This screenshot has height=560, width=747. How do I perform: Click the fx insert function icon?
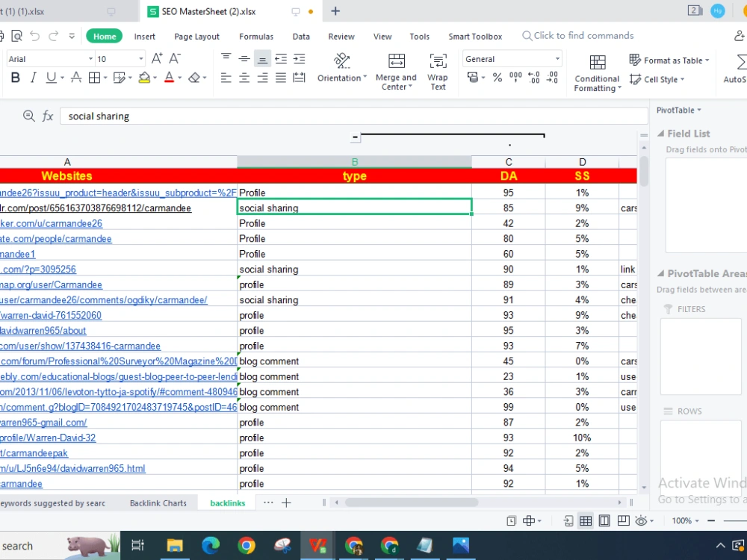point(48,116)
